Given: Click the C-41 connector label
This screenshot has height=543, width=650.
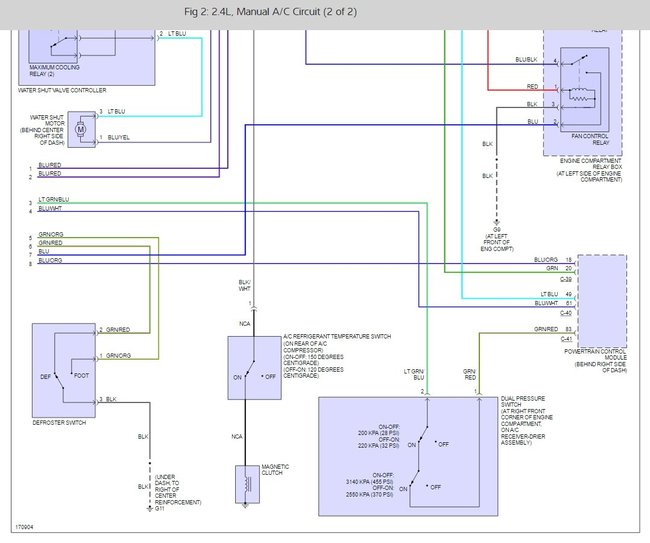Looking at the screenshot, I should click(566, 339).
